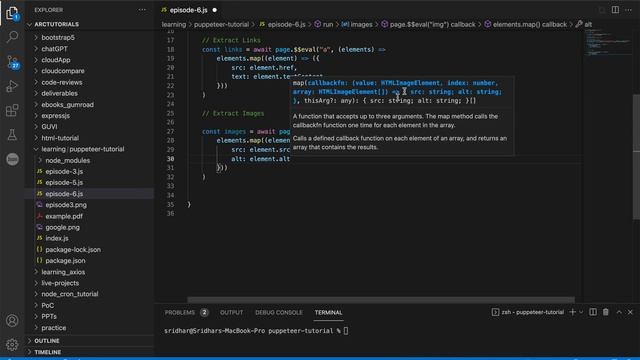Expand the html-tutorial folder
640x360 pixels.
pos(60,138)
